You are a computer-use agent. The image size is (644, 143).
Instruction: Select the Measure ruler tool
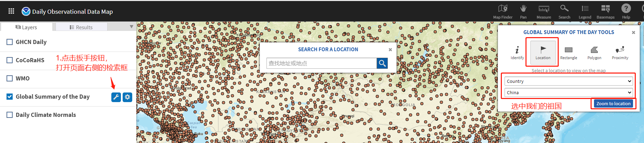coord(544,11)
